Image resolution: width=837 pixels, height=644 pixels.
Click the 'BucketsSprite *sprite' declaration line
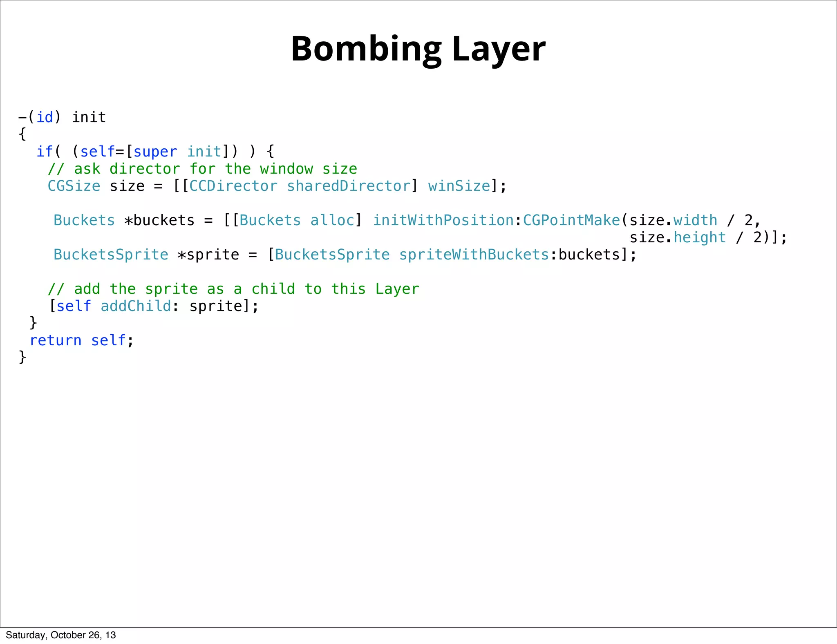coord(345,255)
